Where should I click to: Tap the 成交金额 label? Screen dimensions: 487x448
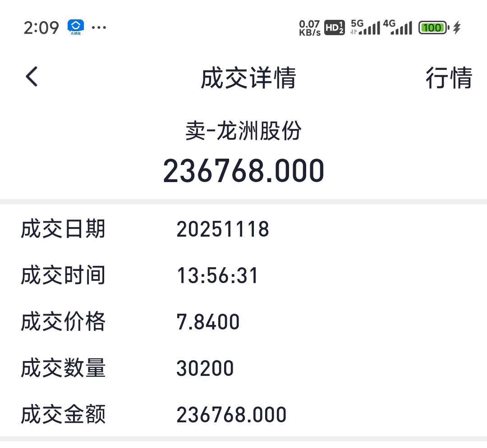click(63, 415)
